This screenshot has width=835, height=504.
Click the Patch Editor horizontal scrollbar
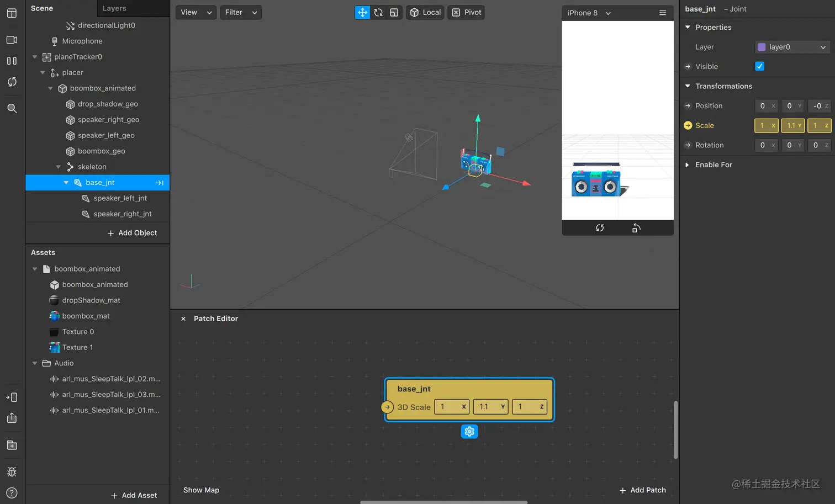tap(443, 502)
